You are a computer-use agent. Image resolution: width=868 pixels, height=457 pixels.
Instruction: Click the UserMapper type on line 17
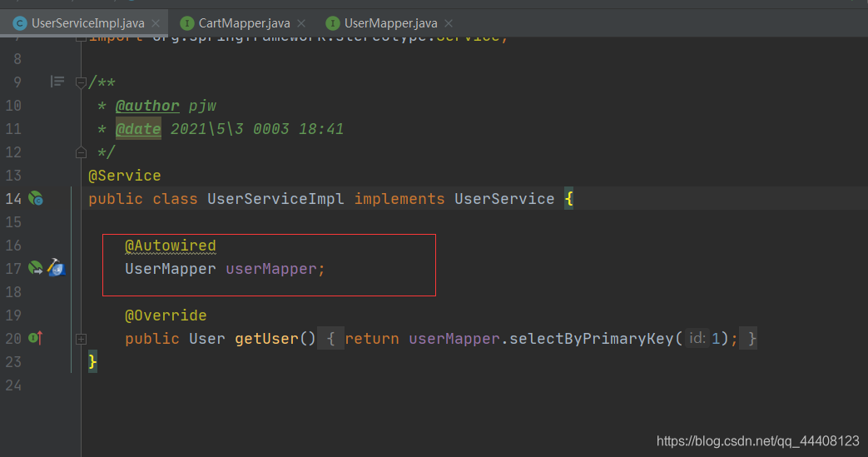(171, 269)
